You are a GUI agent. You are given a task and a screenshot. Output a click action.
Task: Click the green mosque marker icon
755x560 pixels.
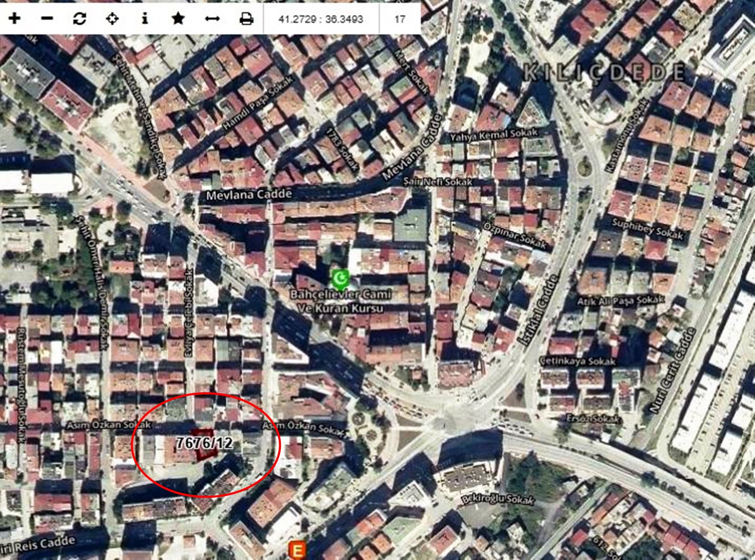pyautogui.click(x=340, y=278)
